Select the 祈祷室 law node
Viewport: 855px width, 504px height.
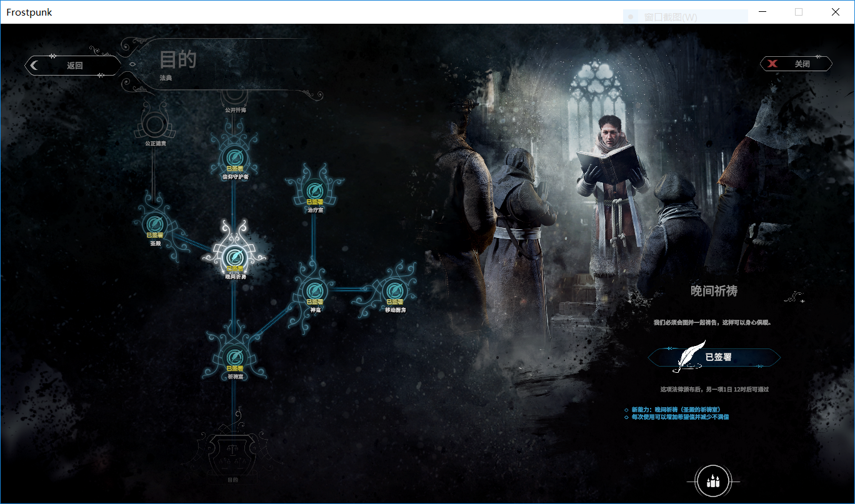point(234,357)
